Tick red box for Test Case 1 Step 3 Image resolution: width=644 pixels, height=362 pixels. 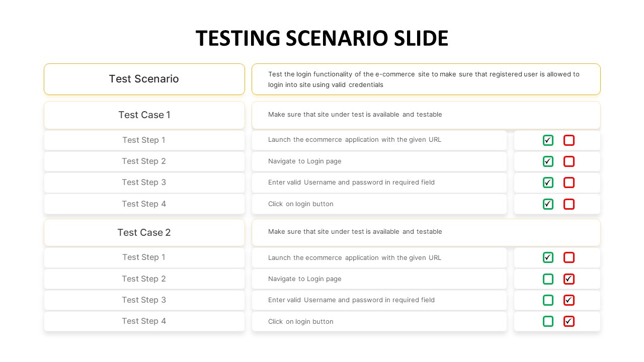[x=569, y=183]
